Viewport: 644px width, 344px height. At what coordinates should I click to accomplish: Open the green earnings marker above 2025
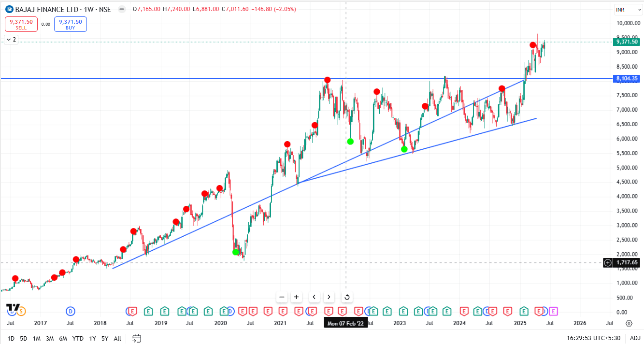click(x=524, y=311)
